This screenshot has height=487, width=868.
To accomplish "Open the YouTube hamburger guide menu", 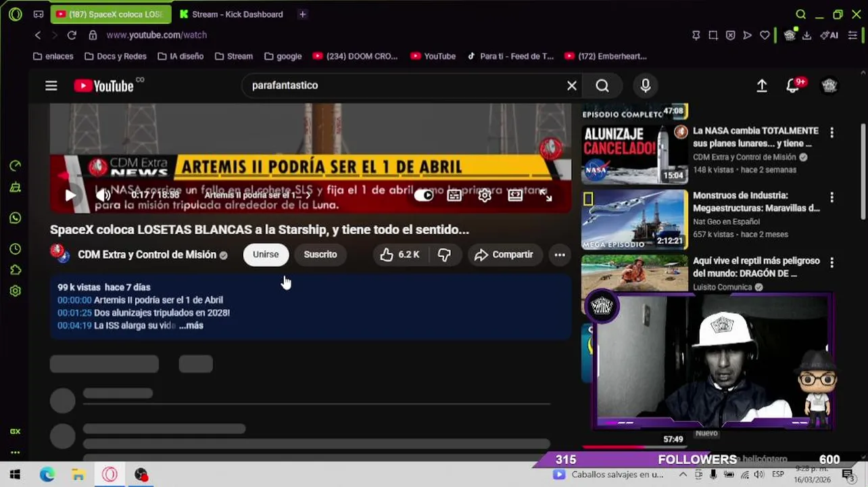I will (51, 86).
